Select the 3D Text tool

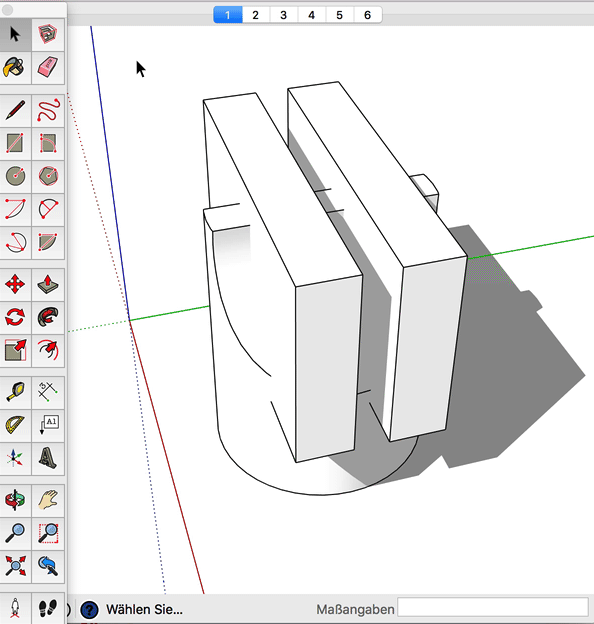[x=48, y=458]
